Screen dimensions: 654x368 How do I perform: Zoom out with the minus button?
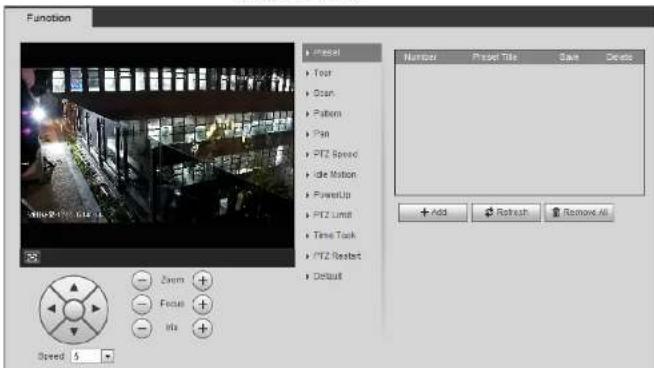pos(142,280)
